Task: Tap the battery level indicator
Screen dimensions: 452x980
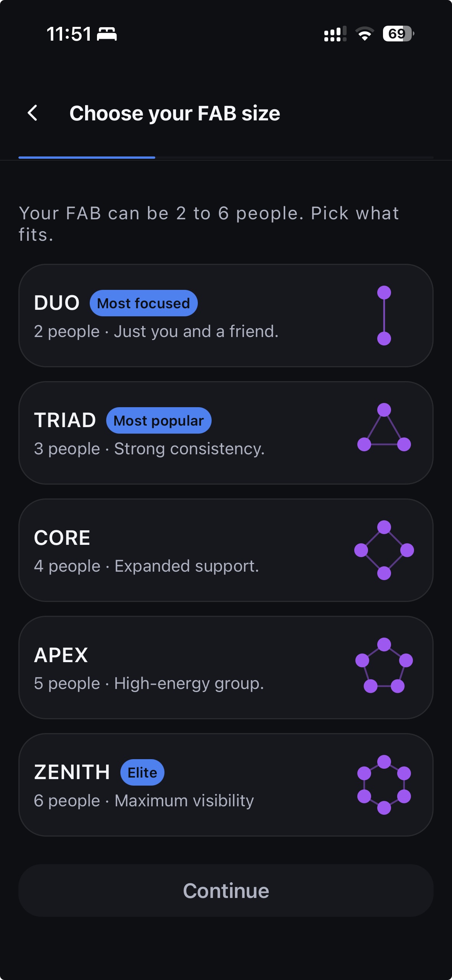Action: click(398, 34)
